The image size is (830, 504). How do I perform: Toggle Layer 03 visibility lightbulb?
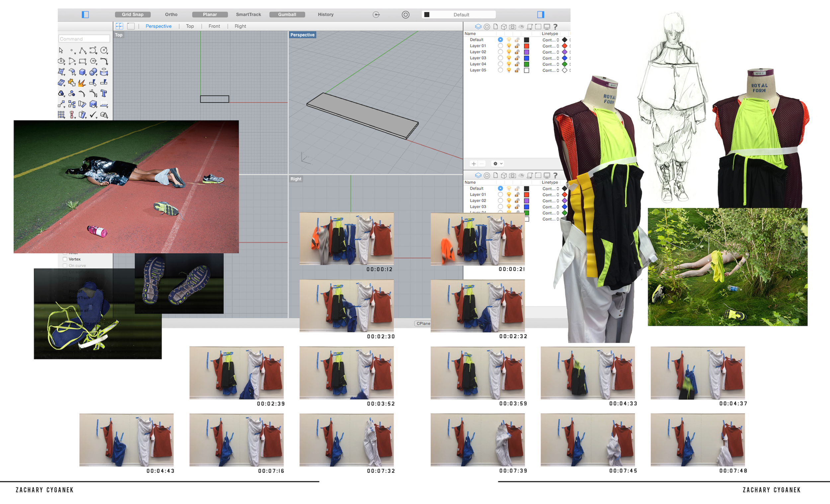[509, 58]
